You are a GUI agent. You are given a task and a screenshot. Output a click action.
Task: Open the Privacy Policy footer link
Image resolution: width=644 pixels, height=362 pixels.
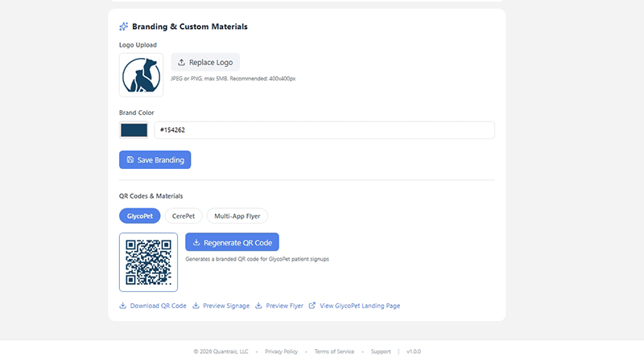(x=281, y=352)
